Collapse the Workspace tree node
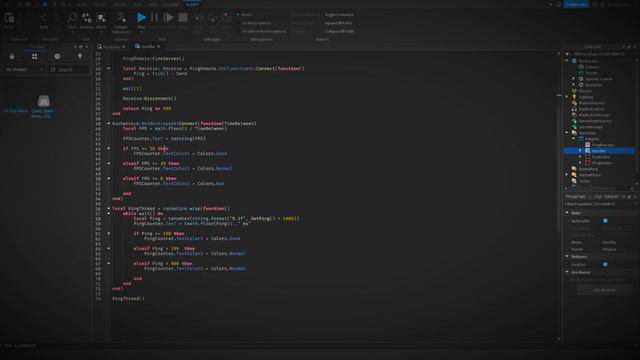 (x=567, y=61)
